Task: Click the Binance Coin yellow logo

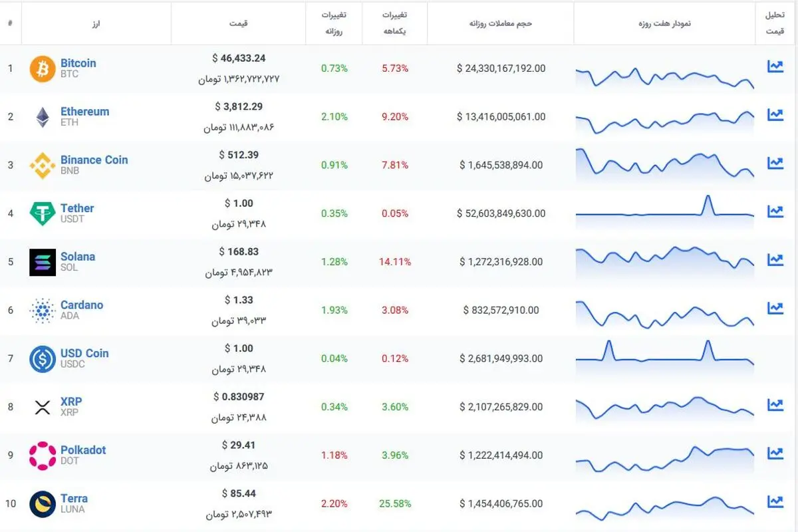Action: pos(43,166)
